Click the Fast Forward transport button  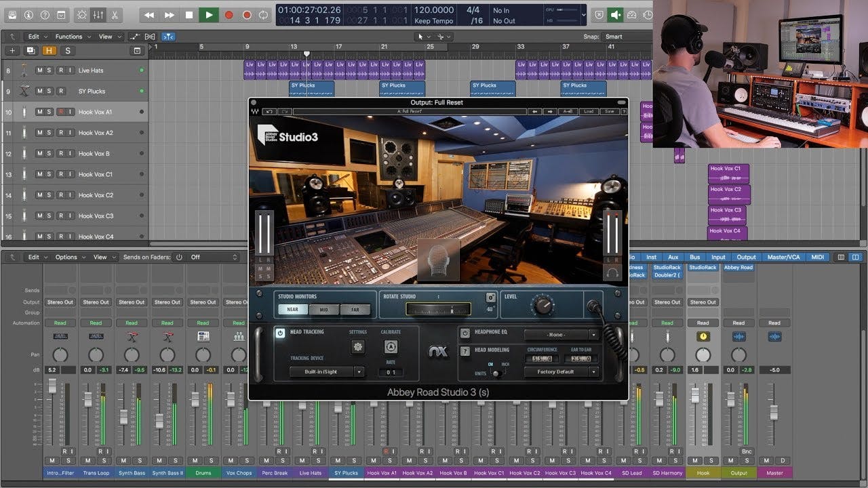tap(170, 14)
